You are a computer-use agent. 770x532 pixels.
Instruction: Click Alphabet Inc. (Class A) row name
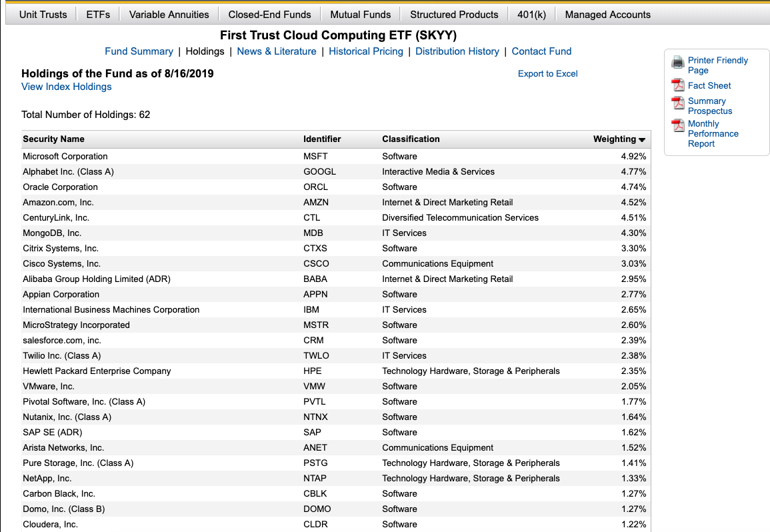(x=68, y=171)
